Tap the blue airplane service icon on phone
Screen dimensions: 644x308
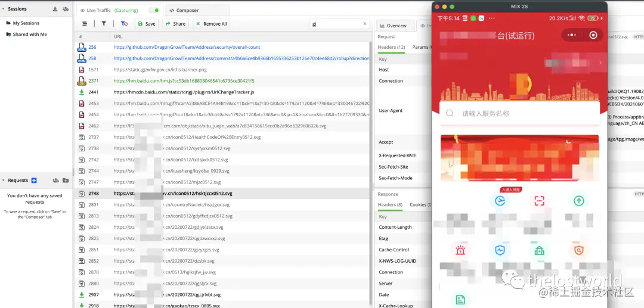click(x=500, y=201)
